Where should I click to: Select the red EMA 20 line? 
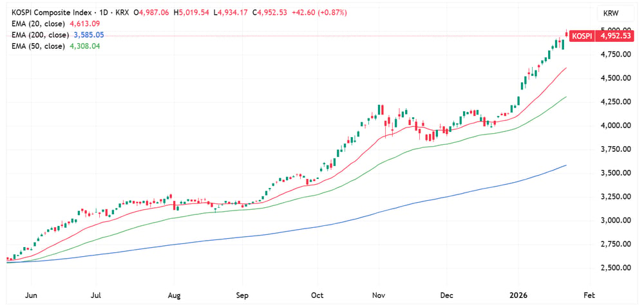pos(287,187)
